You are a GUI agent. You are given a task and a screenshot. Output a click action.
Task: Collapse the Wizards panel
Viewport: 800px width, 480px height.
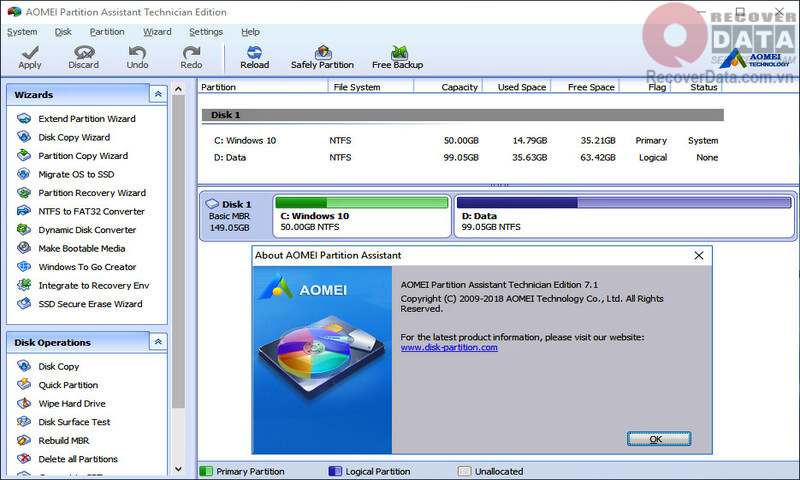pyautogui.click(x=158, y=94)
